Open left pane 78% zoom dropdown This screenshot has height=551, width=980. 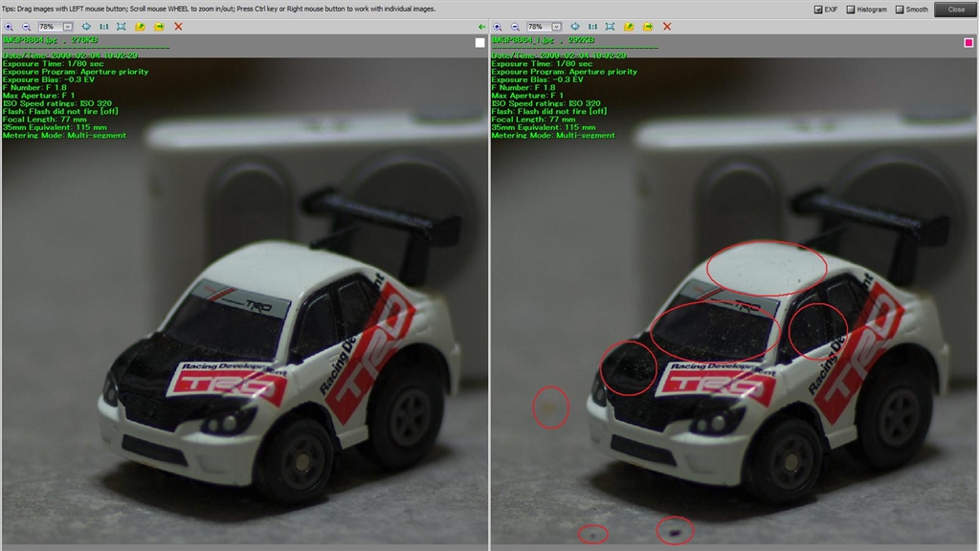point(68,27)
